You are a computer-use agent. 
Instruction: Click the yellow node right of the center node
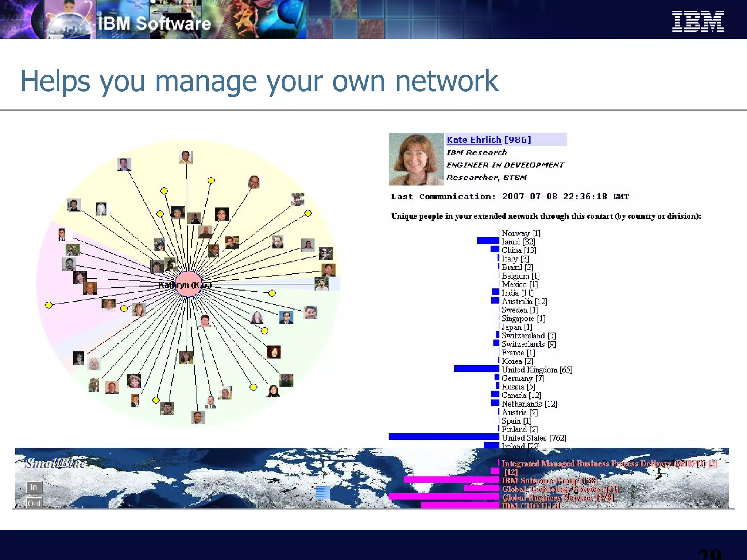click(272, 293)
